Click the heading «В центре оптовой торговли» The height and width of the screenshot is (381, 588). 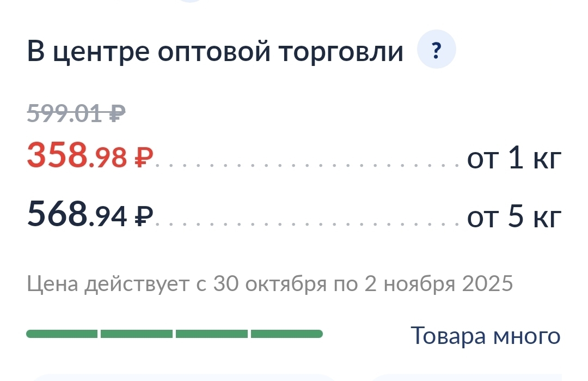(215, 50)
